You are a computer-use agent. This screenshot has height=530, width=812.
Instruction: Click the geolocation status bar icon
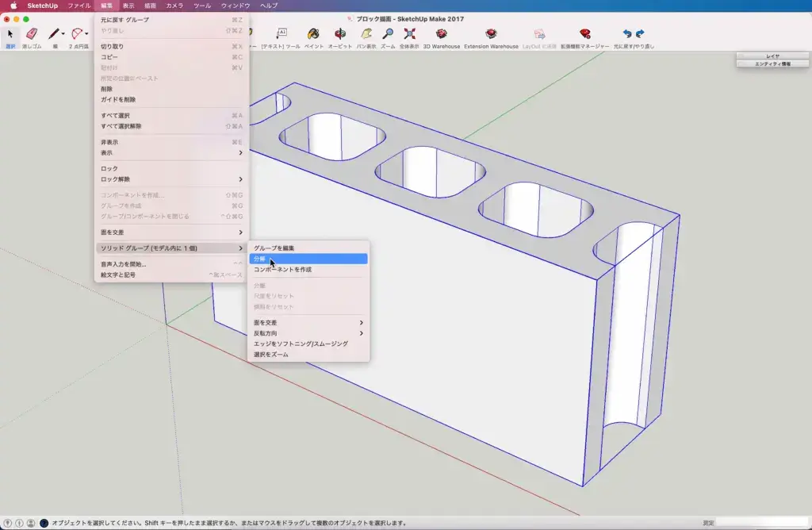pos(7,524)
